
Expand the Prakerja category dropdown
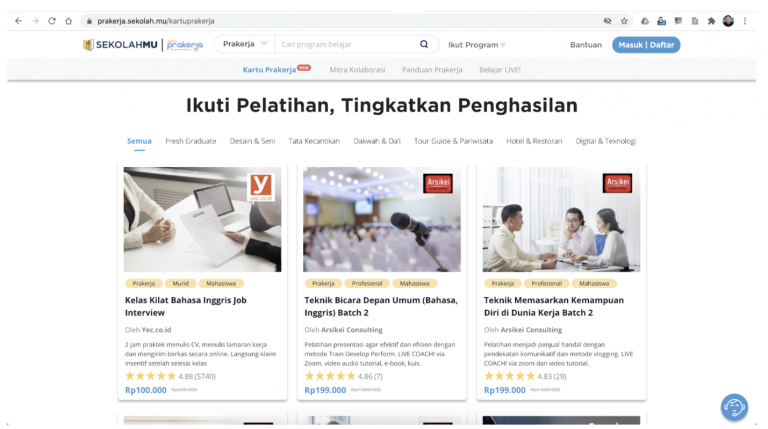point(245,44)
